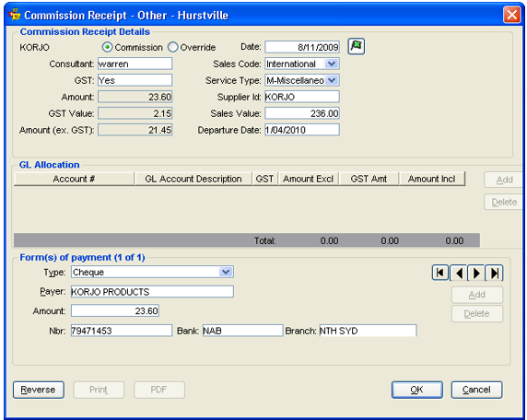Select the Override radio button
Screen dimensions: 527x420
(173, 47)
